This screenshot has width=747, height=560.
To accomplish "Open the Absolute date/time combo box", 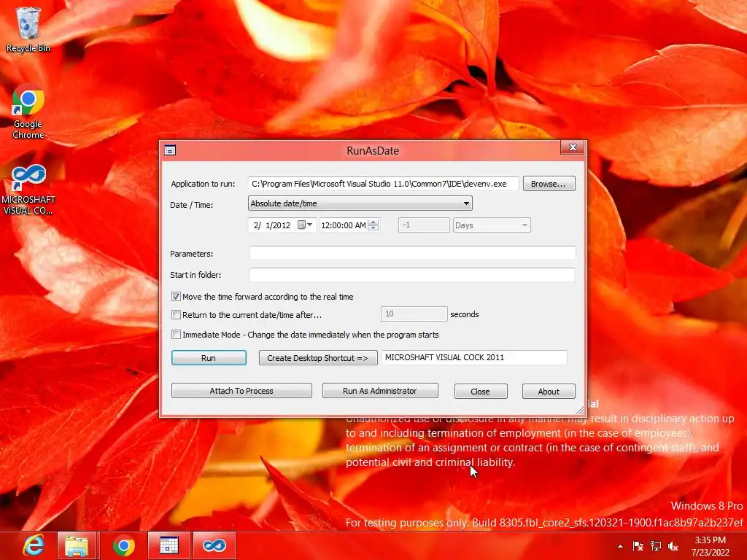I will [360, 203].
